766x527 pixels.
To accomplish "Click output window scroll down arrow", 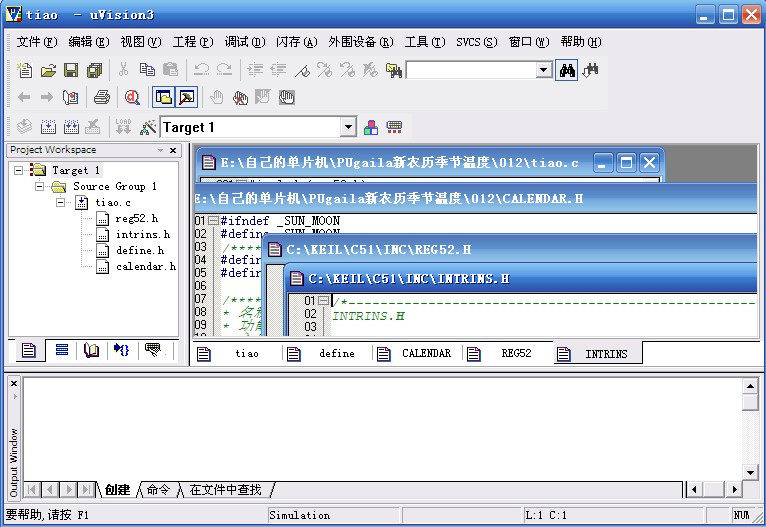I will [x=750, y=472].
